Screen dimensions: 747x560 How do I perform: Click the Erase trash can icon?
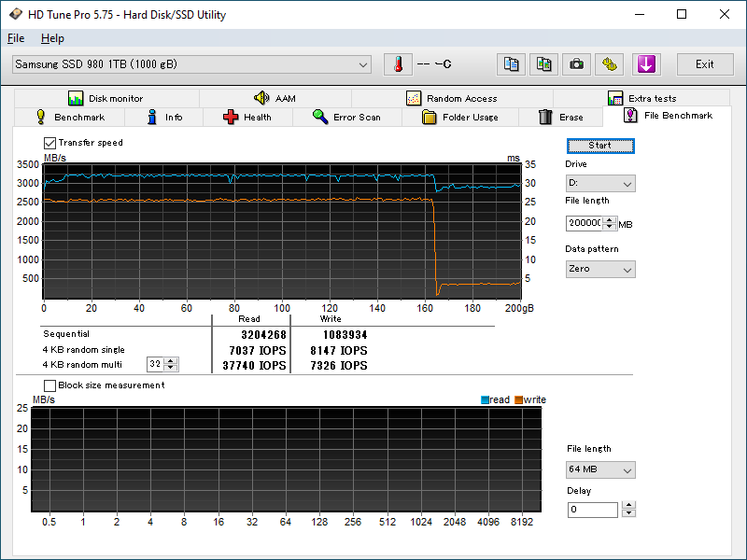point(545,117)
